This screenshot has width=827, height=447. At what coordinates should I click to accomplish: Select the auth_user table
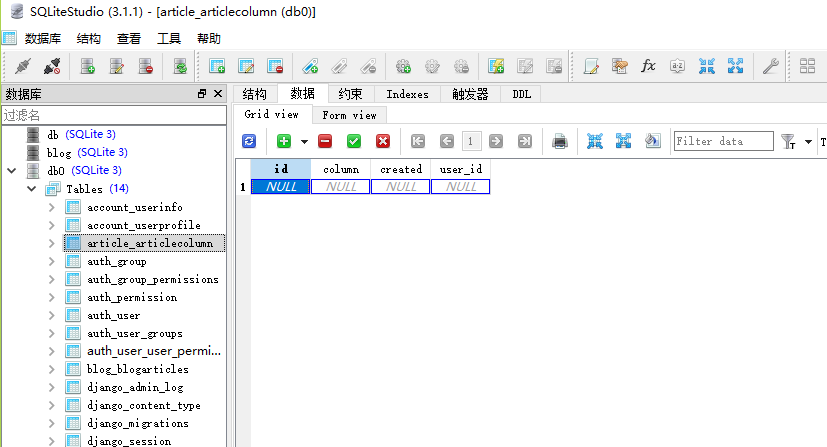(113, 315)
